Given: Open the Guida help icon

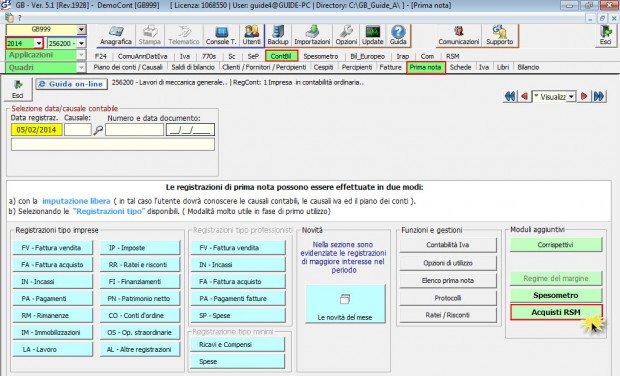Looking at the screenshot, I should 398,35.
